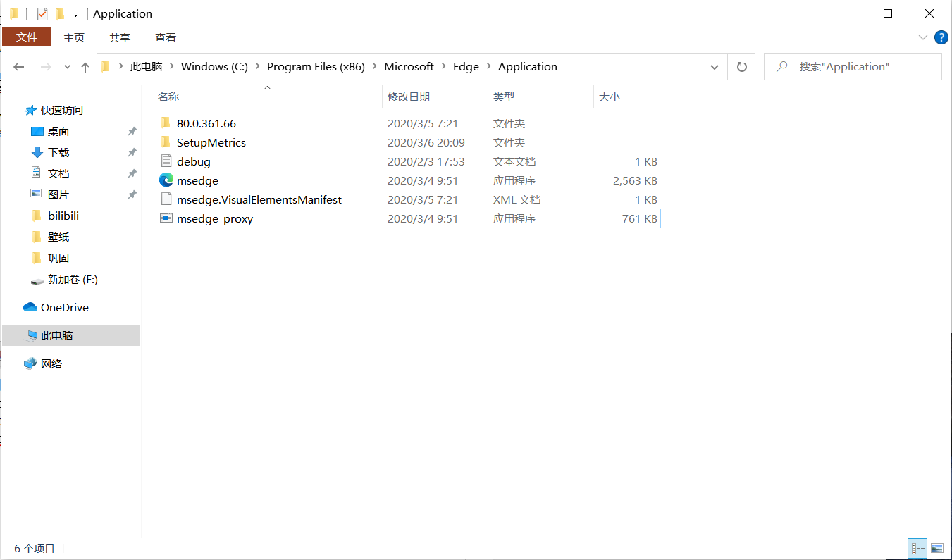
Task: Click Windows (C:) in the address path
Action: pyautogui.click(x=214, y=67)
